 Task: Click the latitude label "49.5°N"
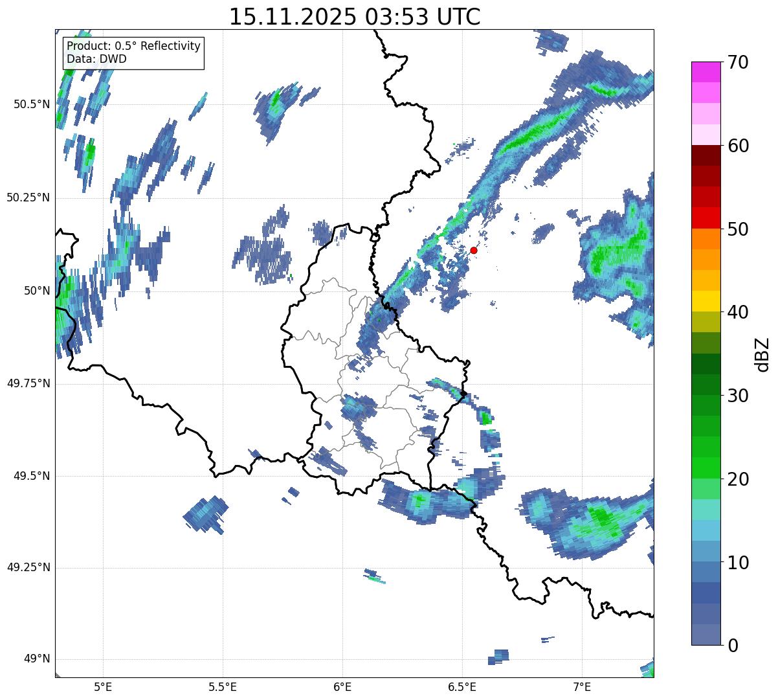point(31,476)
